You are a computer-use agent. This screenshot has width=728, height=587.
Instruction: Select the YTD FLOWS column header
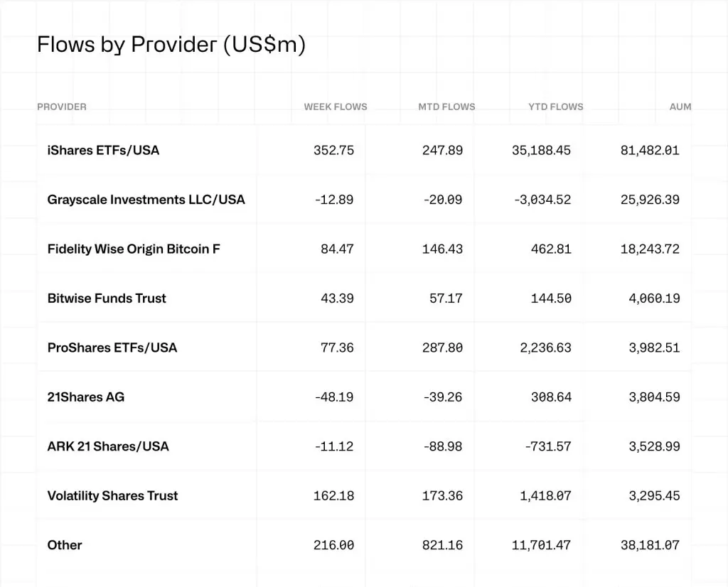pos(555,107)
